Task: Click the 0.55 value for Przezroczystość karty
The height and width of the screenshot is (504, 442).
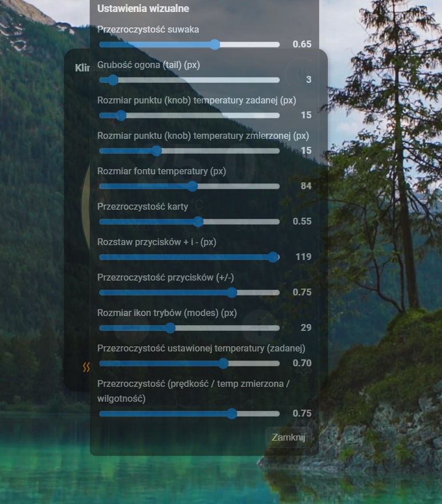Action: point(302,221)
